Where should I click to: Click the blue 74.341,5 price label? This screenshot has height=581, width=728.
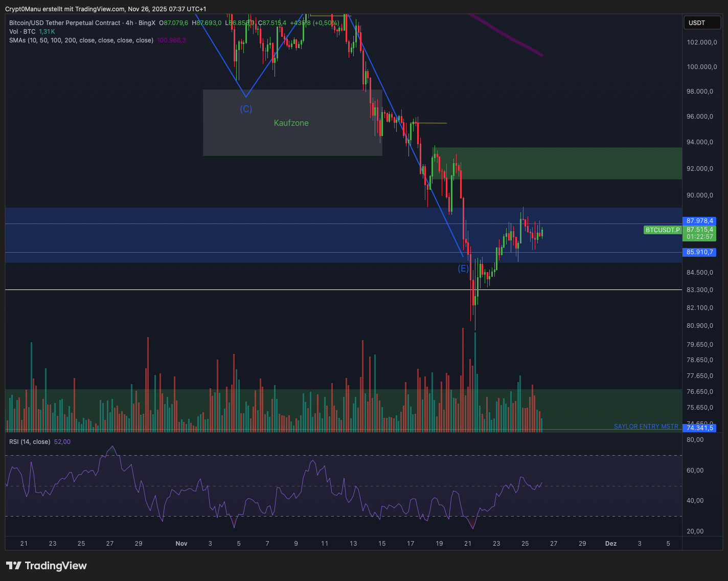click(699, 428)
